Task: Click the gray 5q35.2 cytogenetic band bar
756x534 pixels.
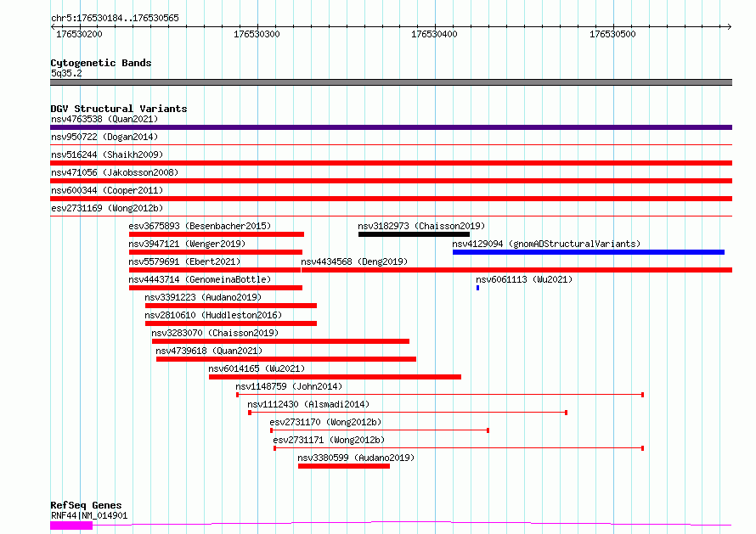Action: pos(391,82)
